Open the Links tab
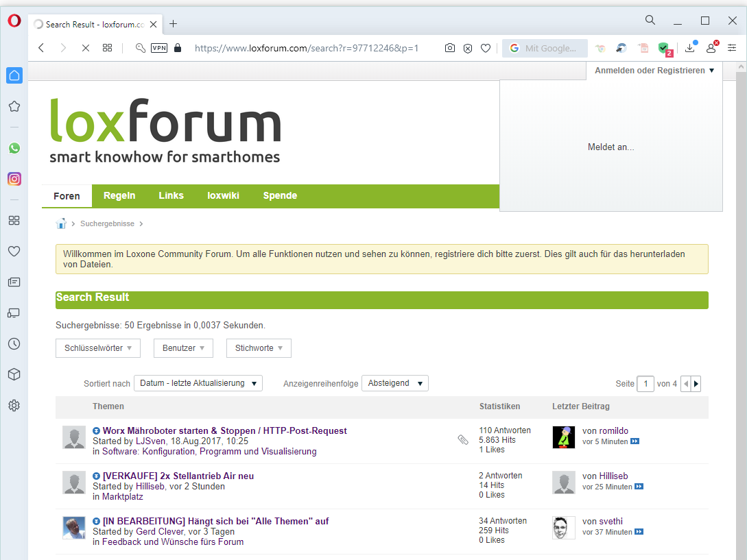Viewport: 747px width, 560px height. click(171, 196)
